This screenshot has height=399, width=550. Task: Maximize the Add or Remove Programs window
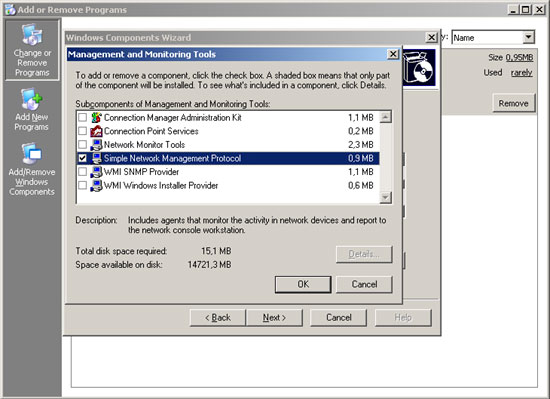click(526, 9)
